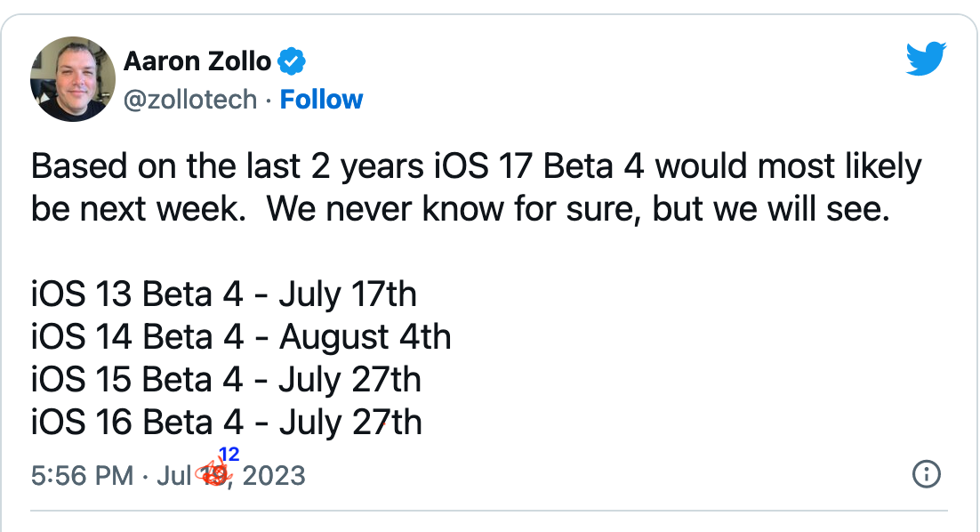Open the @zollotech handle link
The width and height of the screenshot is (980, 532).
coord(190,99)
